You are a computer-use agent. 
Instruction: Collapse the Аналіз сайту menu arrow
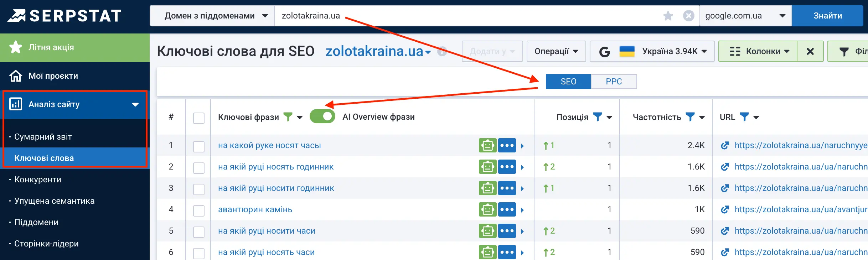click(135, 104)
